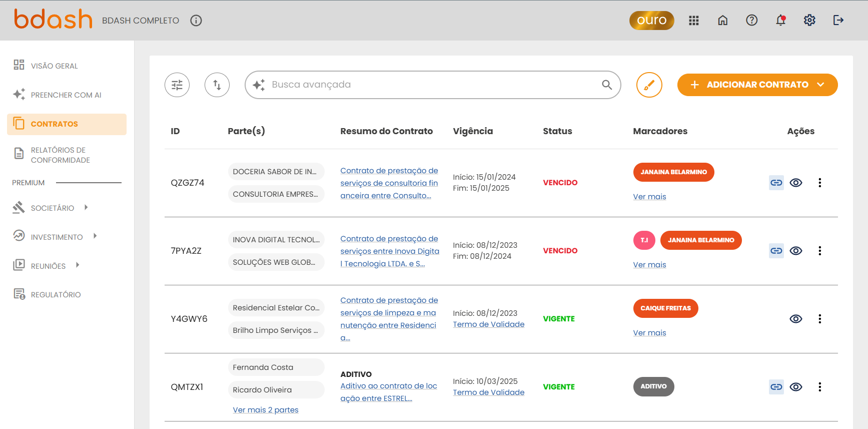Click the sort arrows icon
The width and height of the screenshot is (868, 429).
(x=217, y=85)
